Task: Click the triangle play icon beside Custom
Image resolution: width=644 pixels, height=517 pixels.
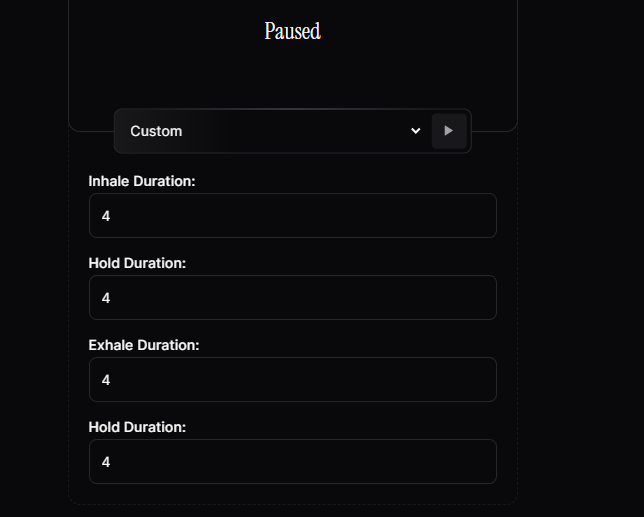Action: (x=448, y=131)
